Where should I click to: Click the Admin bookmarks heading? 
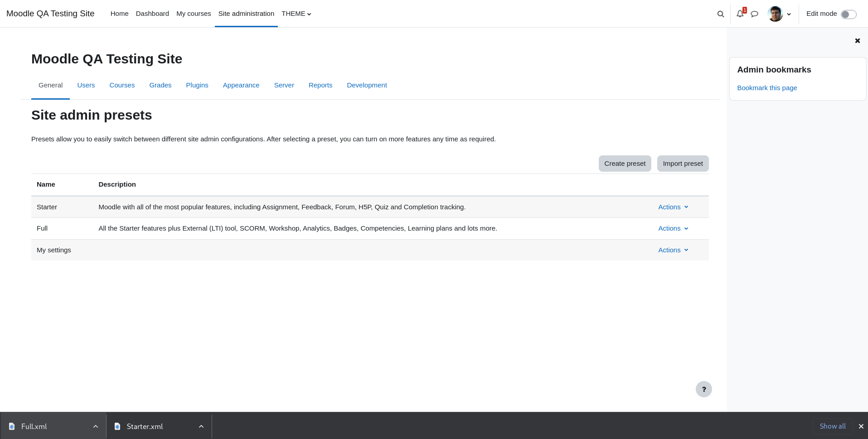(774, 70)
